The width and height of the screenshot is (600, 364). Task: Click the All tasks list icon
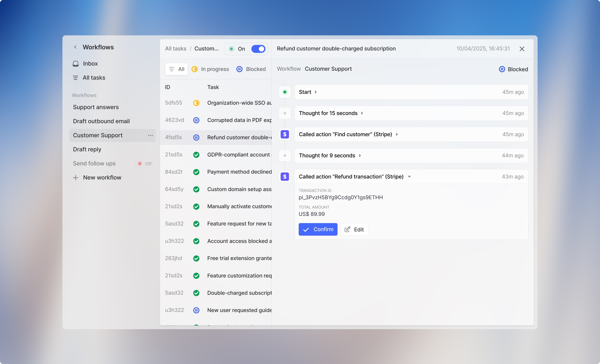click(75, 78)
